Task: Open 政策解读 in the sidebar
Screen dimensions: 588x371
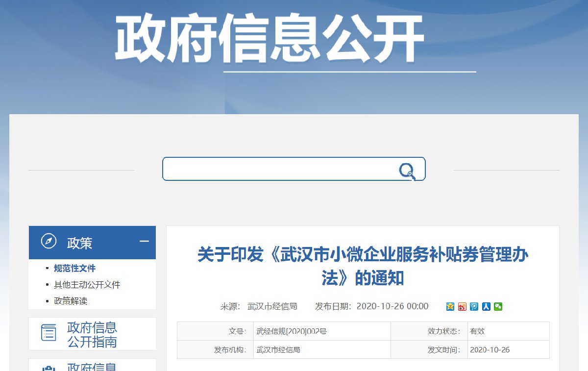Action: click(71, 301)
